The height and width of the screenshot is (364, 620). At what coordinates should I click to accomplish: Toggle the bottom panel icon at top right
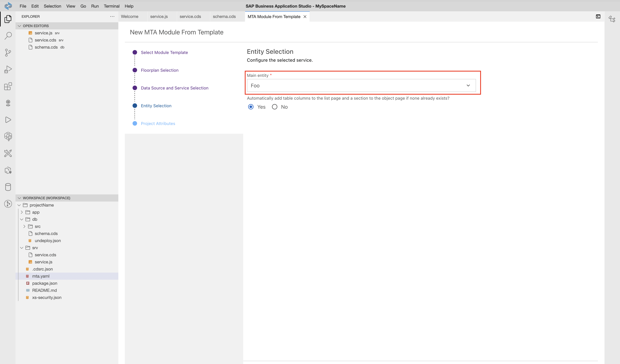pos(598,16)
